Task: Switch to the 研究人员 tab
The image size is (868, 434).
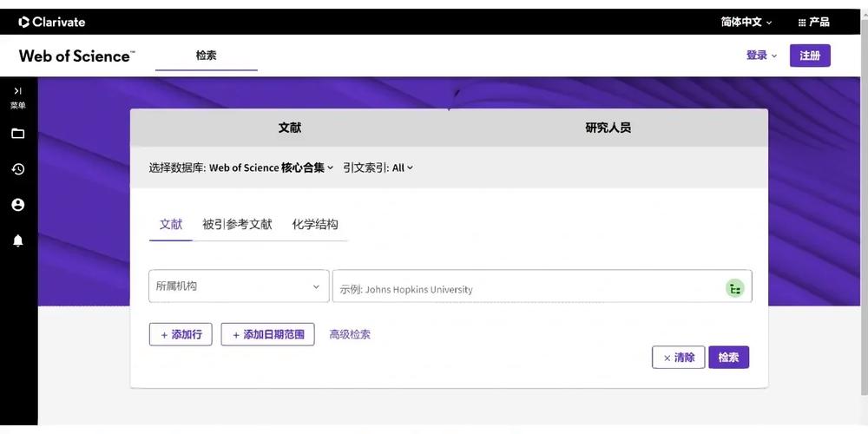Action: click(608, 128)
